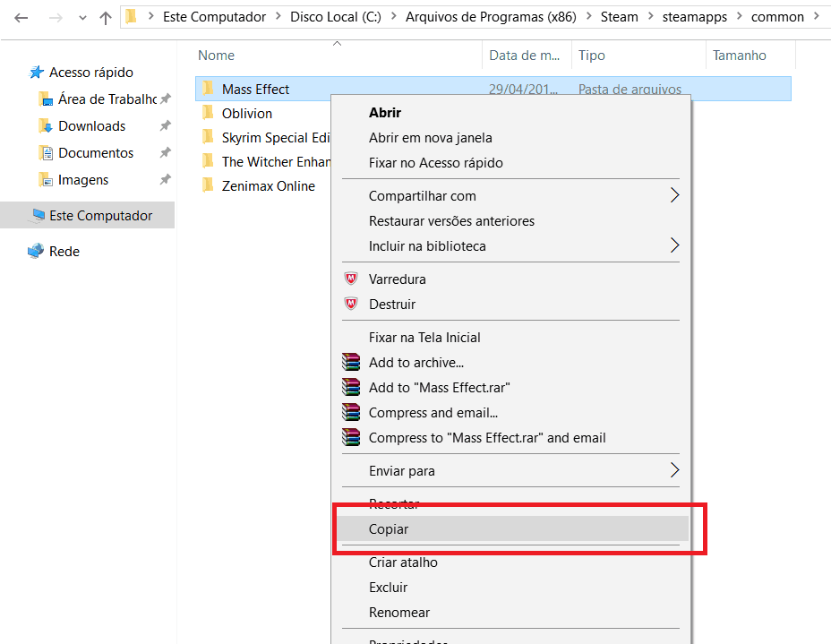Screen dimensions: 831x644
Task: Click Mass Effect type cell Pasta de arquivos
Action: pyautogui.click(x=630, y=89)
